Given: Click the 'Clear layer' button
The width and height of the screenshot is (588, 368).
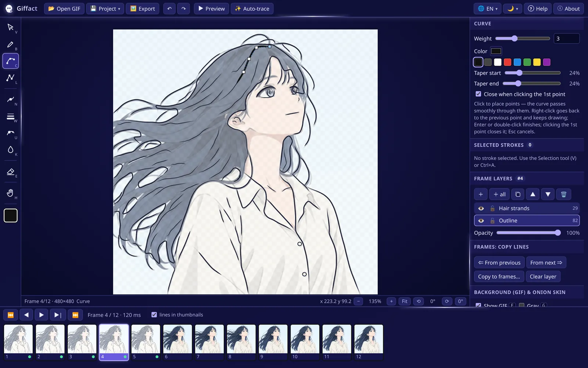Looking at the screenshot, I should point(543,277).
